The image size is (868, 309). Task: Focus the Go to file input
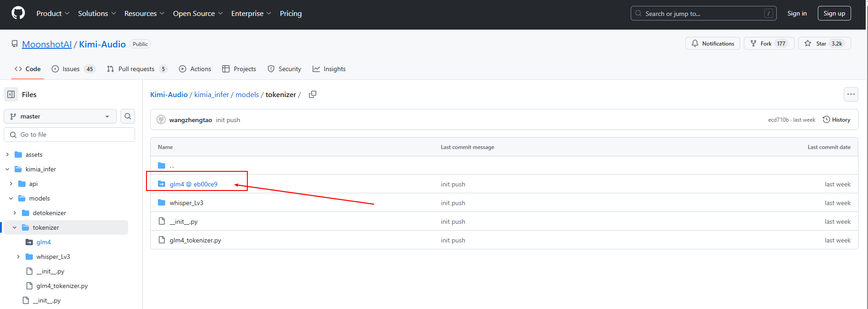tap(69, 134)
